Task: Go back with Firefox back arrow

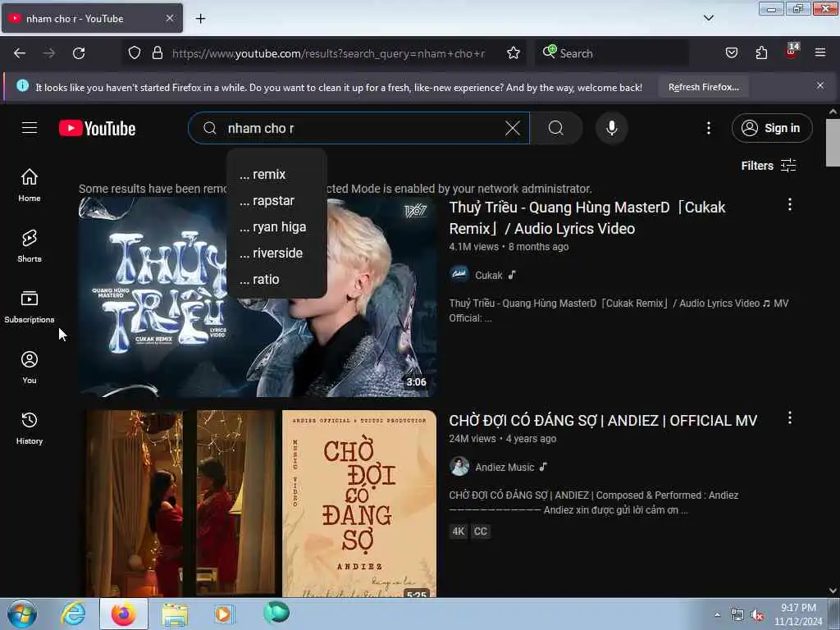Action: [20, 53]
